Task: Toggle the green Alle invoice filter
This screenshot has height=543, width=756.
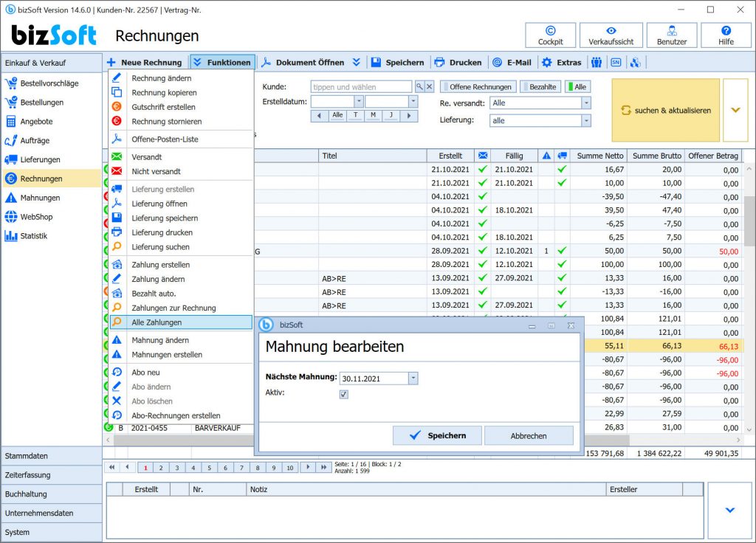Action: pyautogui.click(x=577, y=87)
